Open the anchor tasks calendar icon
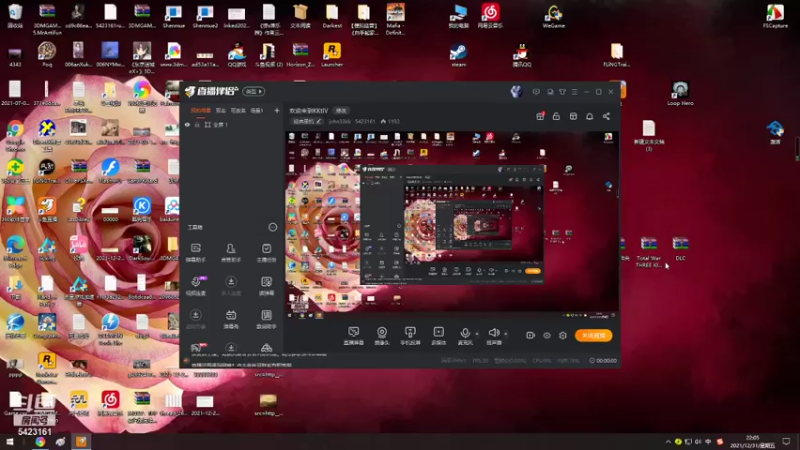 click(x=266, y=252)
